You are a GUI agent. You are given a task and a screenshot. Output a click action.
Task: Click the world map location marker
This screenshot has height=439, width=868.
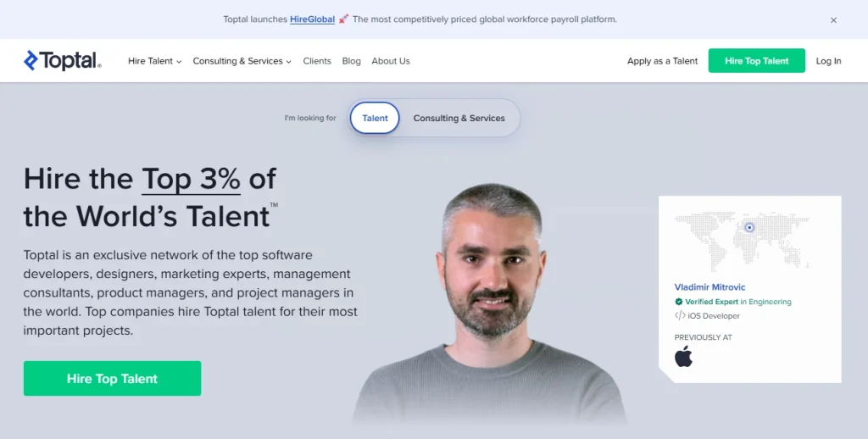[x=749, y=227]
